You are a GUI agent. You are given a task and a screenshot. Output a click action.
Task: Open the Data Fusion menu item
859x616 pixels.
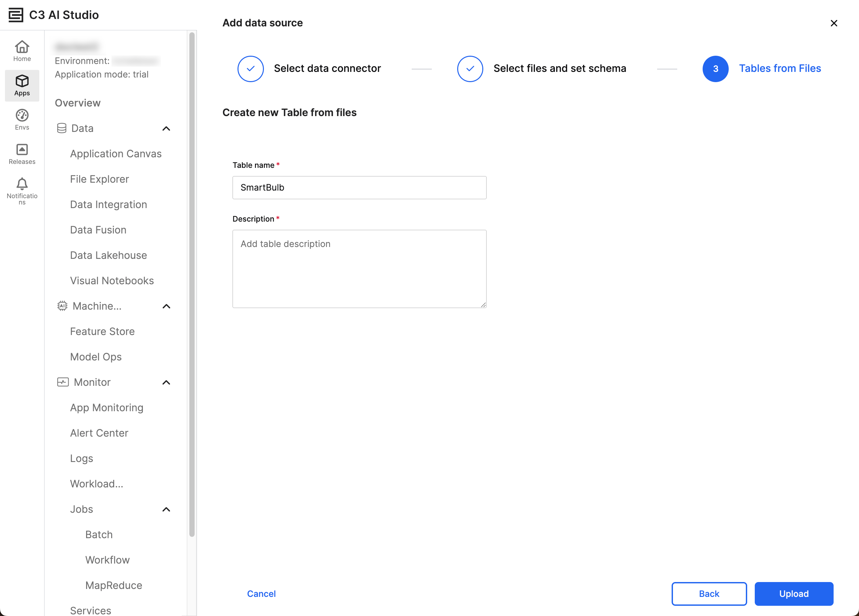click(x=98, y=230)
